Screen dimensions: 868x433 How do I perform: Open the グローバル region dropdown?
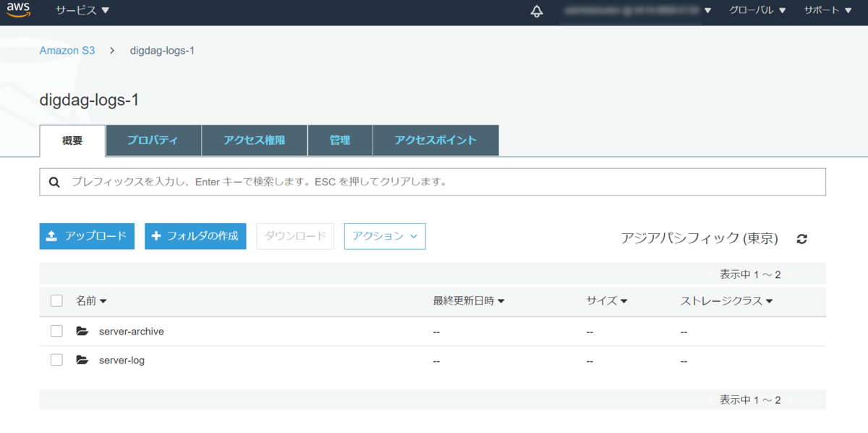pos(757,10)
